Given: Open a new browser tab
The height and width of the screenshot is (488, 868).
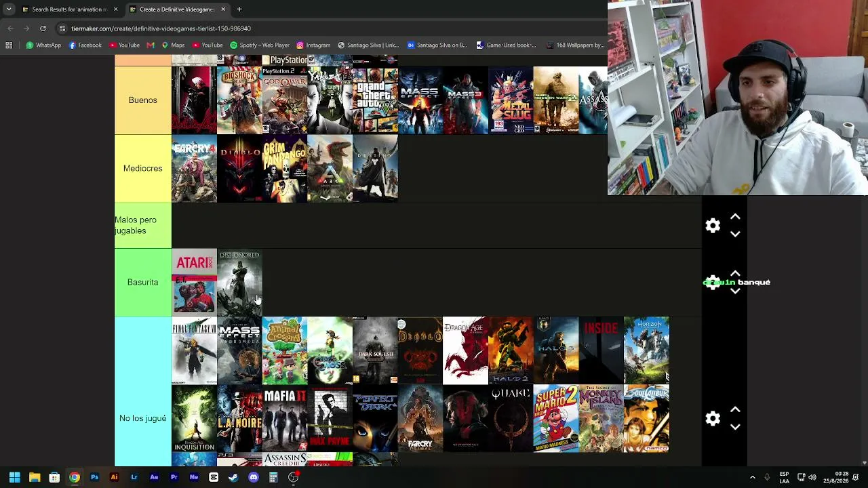Looking at the screenshot, I should (x=239, y=9).
